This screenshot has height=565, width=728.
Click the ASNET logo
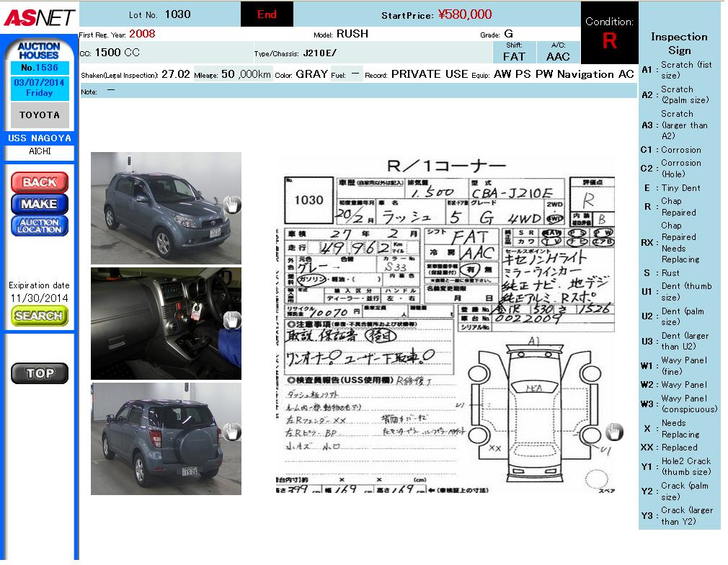39,17
